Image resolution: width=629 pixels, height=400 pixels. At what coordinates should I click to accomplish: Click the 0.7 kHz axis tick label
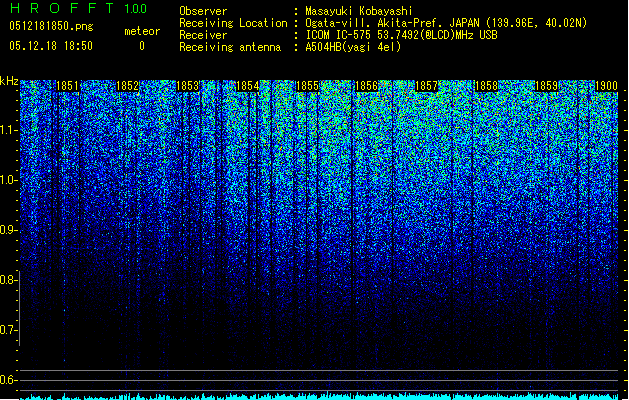coord(8,330)
